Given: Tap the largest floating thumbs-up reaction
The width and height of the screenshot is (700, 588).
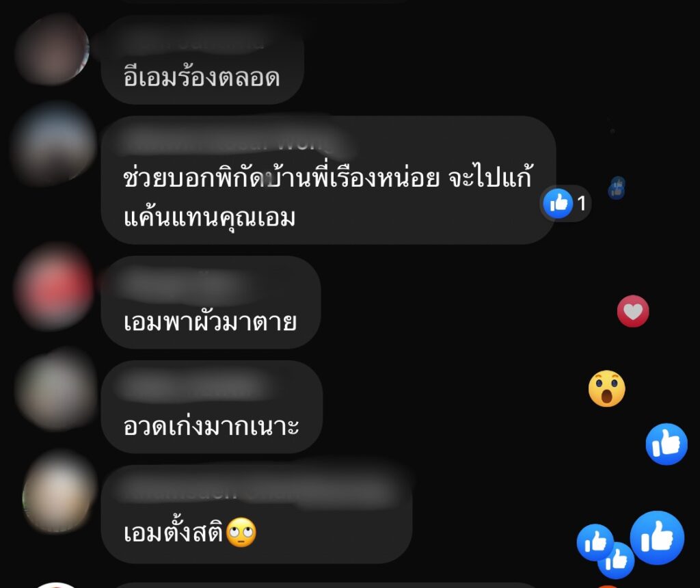Looking at the screenshot, I should point(657,537).
